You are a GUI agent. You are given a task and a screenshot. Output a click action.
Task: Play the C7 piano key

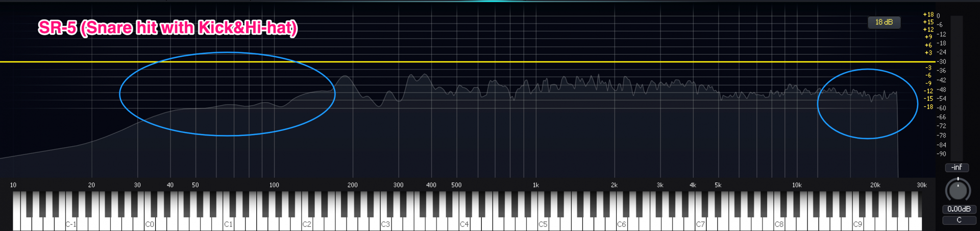(x=700, y=224)
